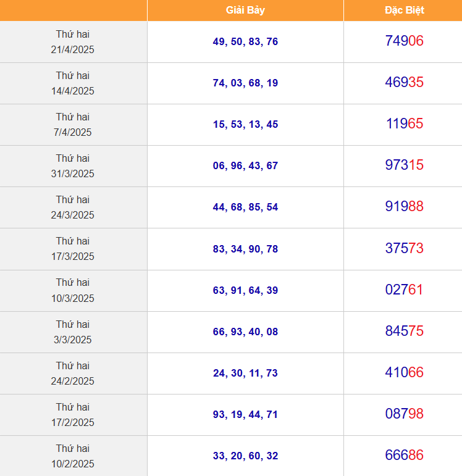Click special prize number 11965
This screenshot has width=462, height=476.
click(x=404, y=124)
